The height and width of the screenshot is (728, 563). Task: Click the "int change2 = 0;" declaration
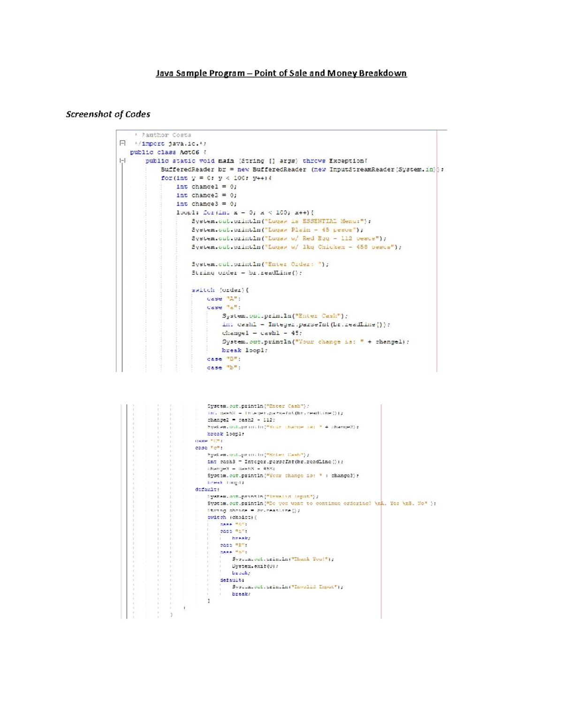click(206, 195)
